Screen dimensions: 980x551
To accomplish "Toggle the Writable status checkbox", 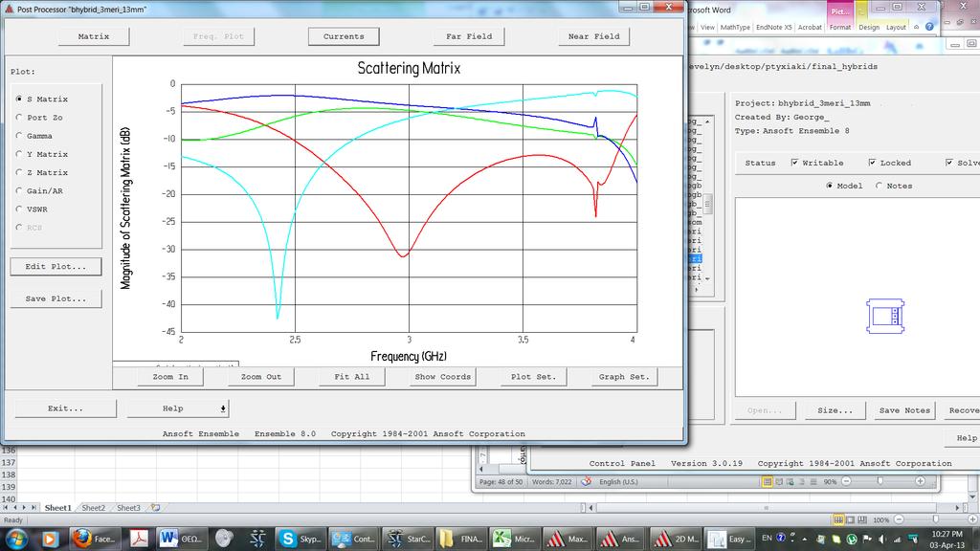I will (794, 163).
